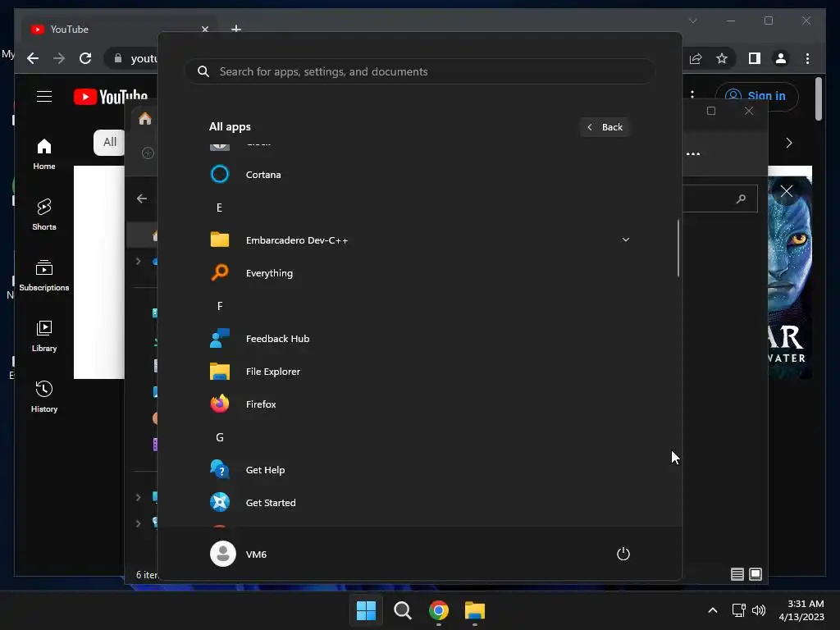
Task: Open File Explorer see more ellipsis
Action: [693, 154]
